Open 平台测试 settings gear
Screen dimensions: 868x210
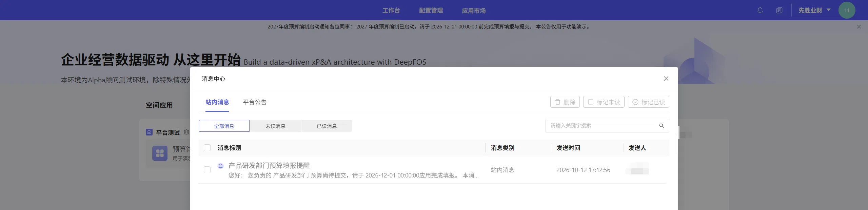[x=186, y=132]
